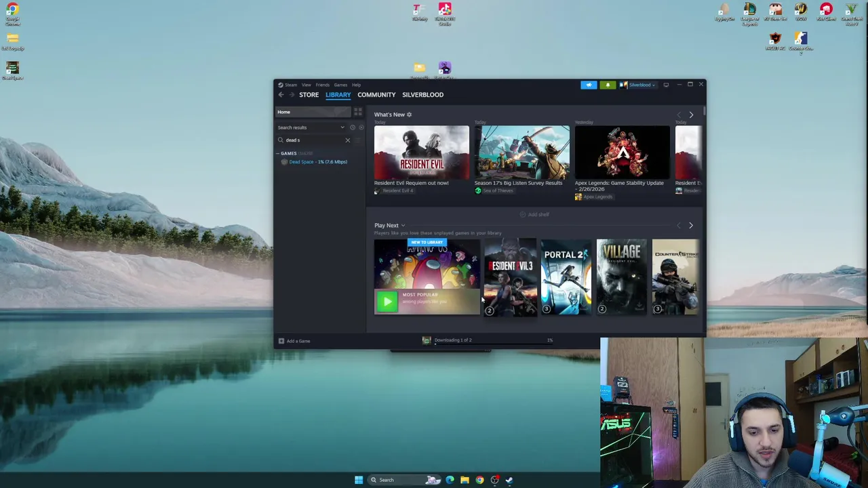Select the Counter-Strike cover
This screenshot has height=488, width=868.
pyautogui.click(x=676, y=277)
